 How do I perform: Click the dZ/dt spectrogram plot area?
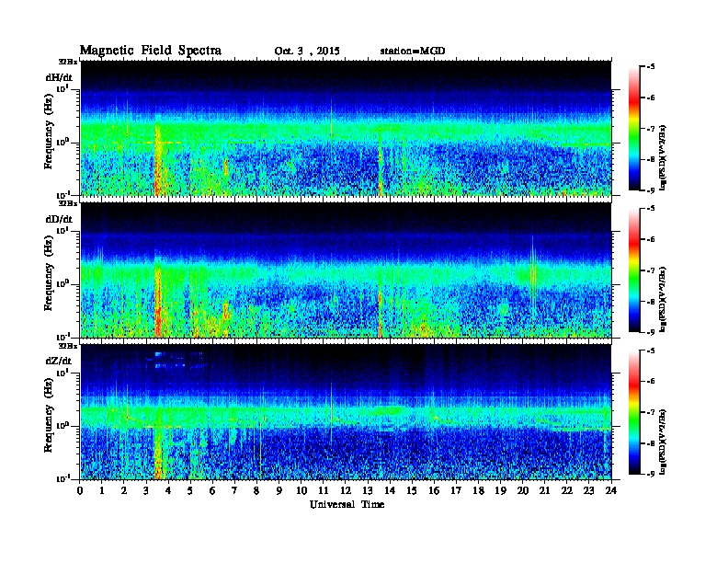click(x=346, y=412)
